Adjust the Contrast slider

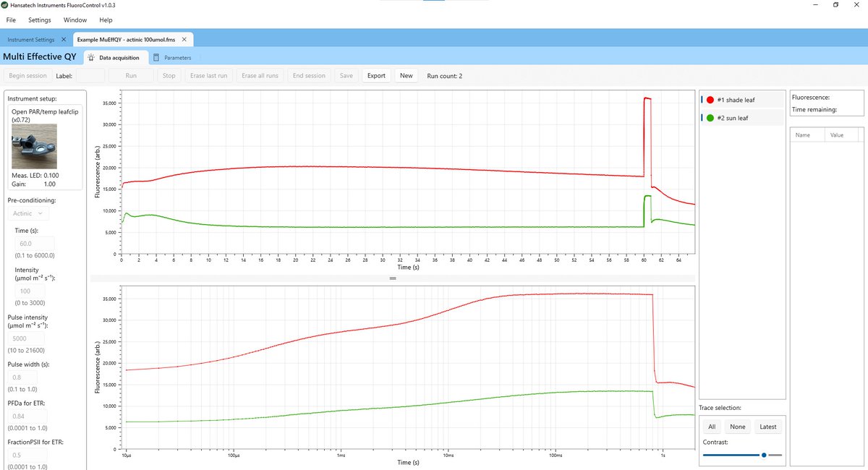[x=763, y=454]
